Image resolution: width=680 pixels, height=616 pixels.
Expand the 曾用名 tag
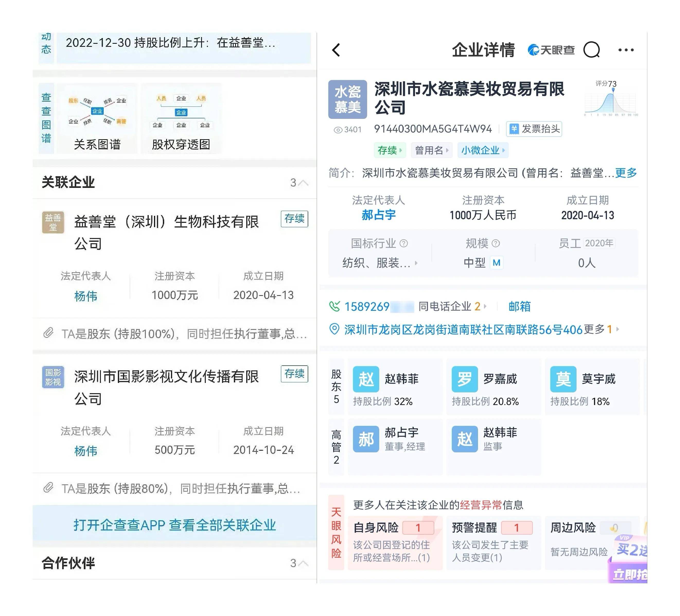coord(432,150)
